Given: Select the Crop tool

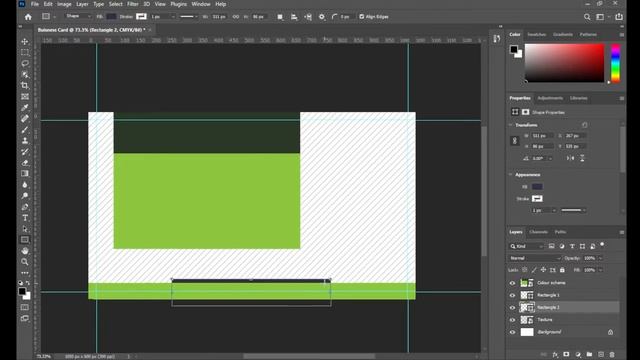Looking at the screenshot, I should (x=25, y=85).
